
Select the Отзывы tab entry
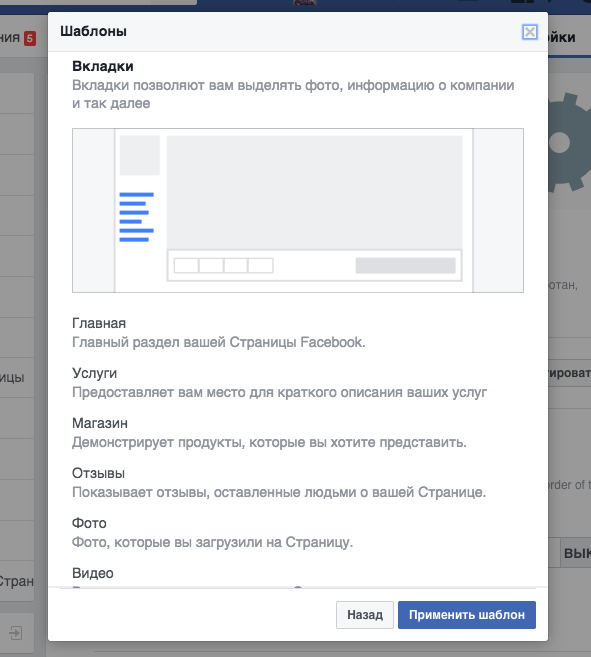click(98, 473)
